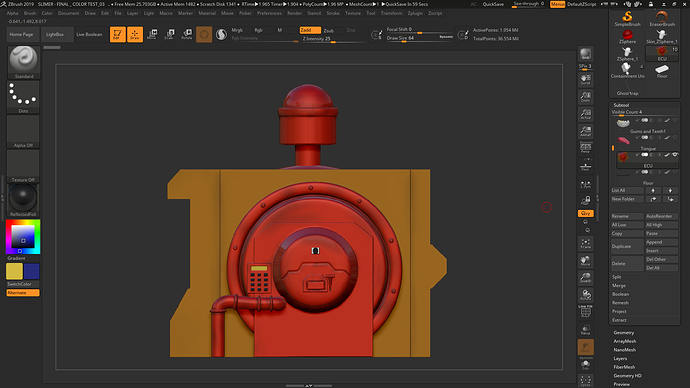The image size is (690, 388).
Task: Toggle Zadd sculpt mode
Action: 310,30
